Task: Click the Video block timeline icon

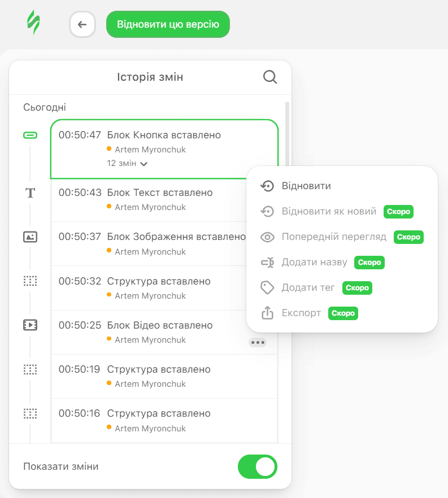Action: pos(30,325)
